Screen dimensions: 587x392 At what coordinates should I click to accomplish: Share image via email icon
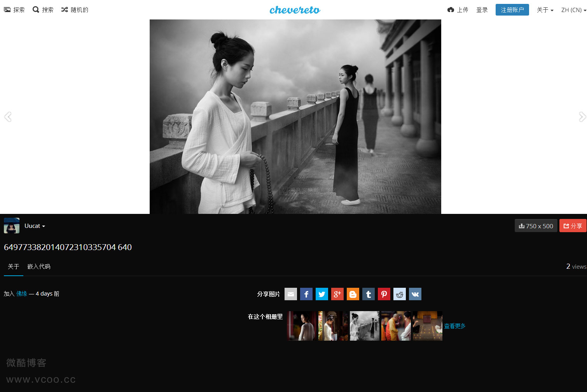pos(290,294)
